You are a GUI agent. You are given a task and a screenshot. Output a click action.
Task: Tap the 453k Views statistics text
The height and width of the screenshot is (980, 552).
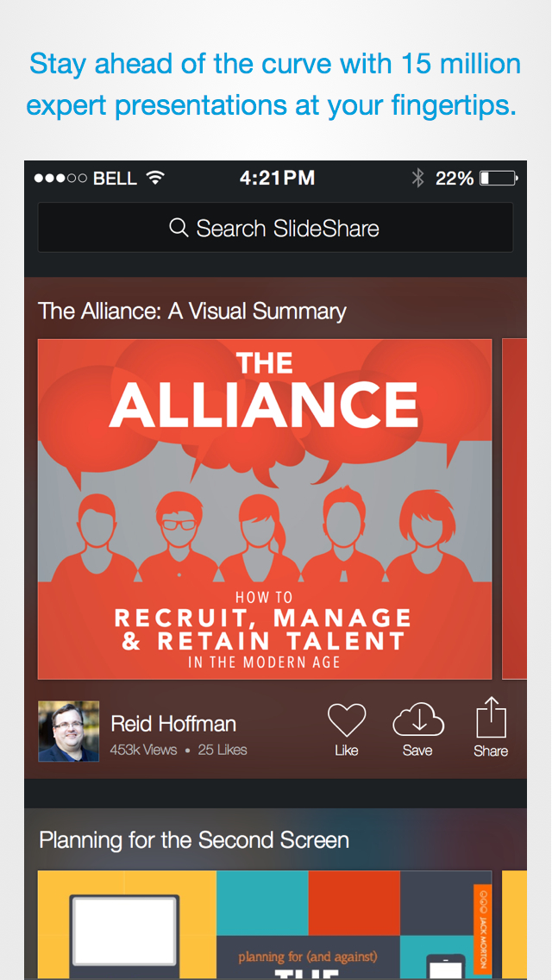click(143, 750)
